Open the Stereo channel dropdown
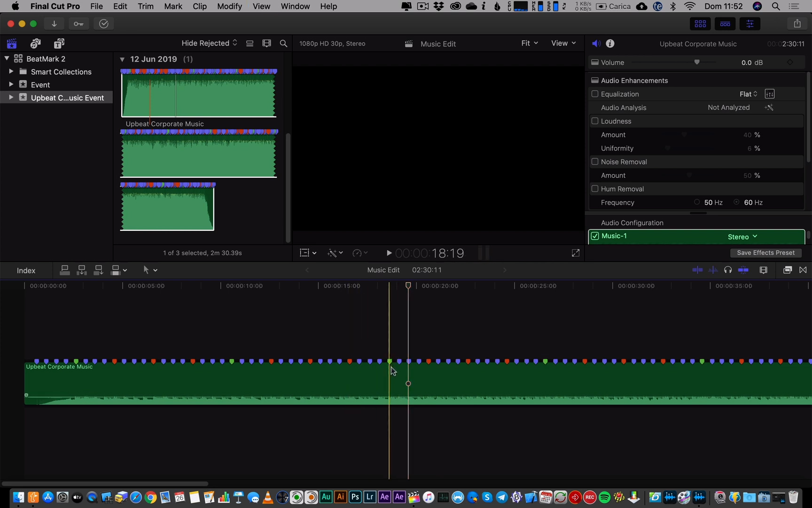The height and width of the screenshot is (508, 812). (x=742, y=237)
